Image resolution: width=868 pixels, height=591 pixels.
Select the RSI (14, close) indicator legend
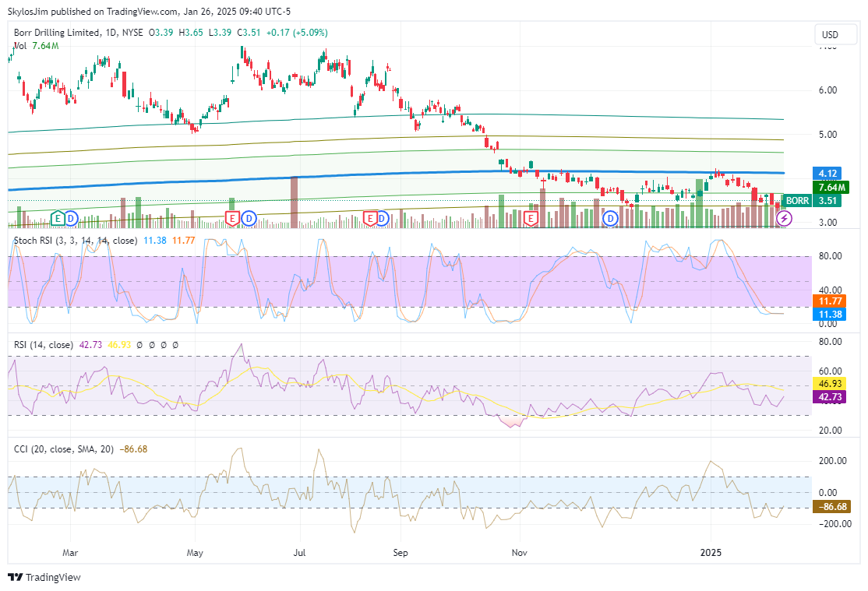(43, 345)
